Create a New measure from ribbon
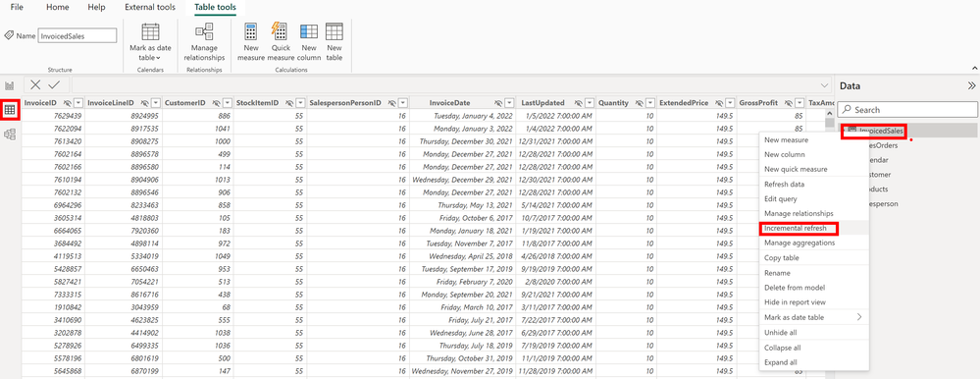980x379 pixels. click(251, 42)
